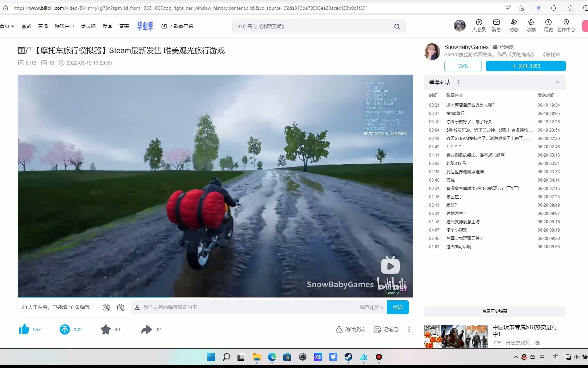This screenshot has height=368, width=588.
Task: Click 查看历史弹幕 button
Action: [x=495, y=311]
